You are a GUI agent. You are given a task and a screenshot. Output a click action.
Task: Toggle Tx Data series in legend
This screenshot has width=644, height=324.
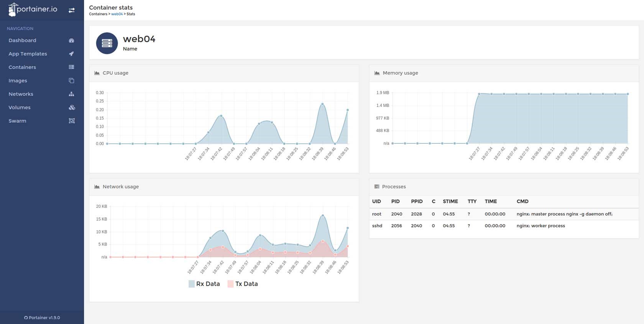[243, 284]
